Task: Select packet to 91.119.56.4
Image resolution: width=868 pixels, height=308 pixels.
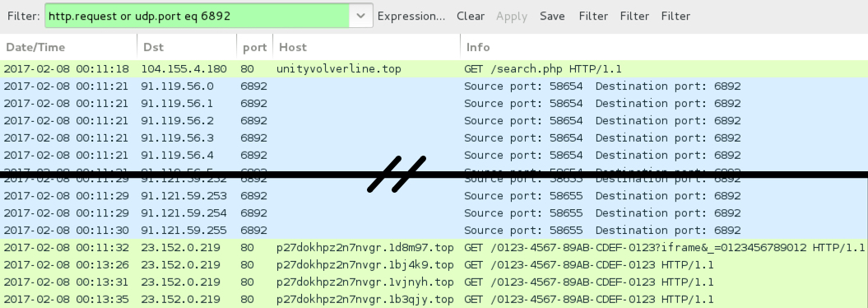Action: (434, 155)
